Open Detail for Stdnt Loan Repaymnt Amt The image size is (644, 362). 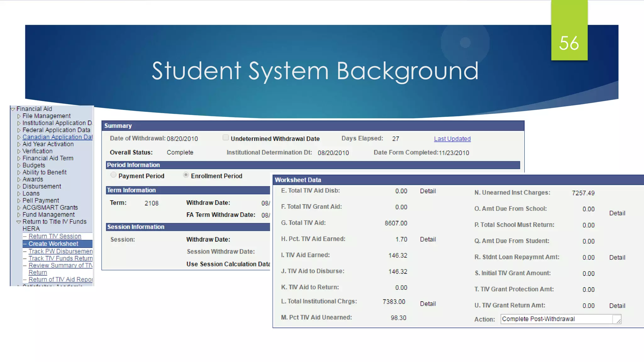pyautogui.click(x=617, y=258)
